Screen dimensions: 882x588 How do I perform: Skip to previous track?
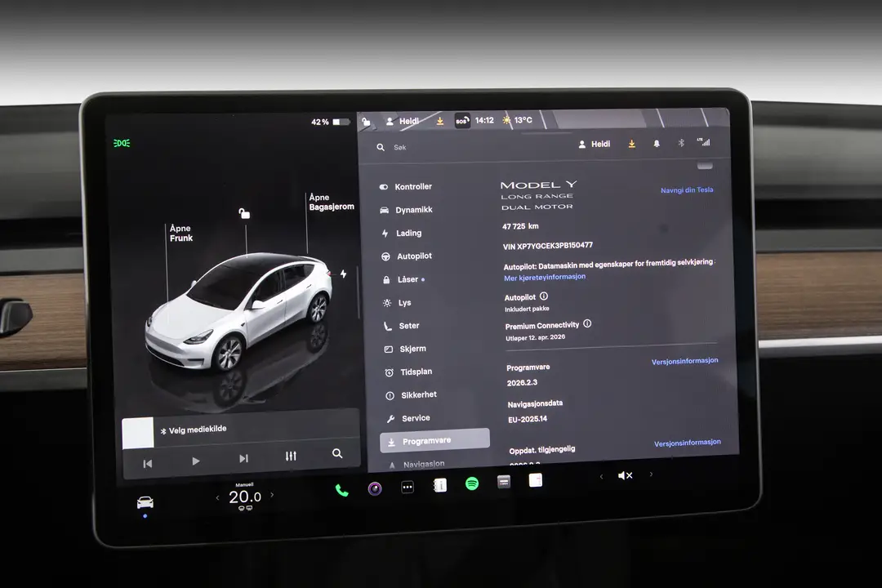[147, 464]
